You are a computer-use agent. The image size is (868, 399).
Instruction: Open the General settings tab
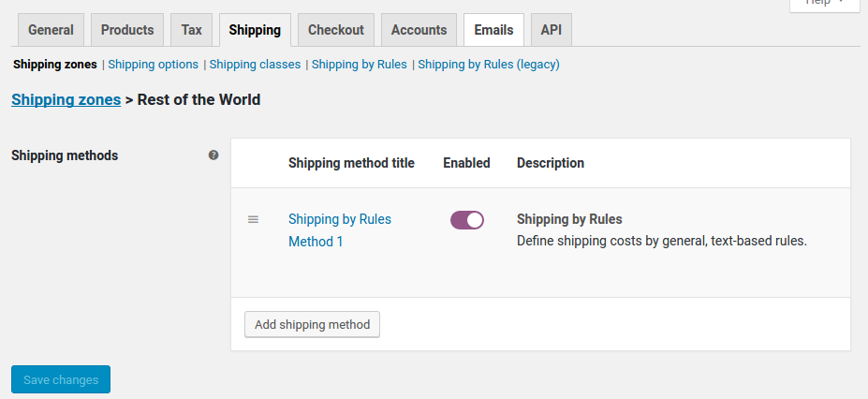pos(51,30)
